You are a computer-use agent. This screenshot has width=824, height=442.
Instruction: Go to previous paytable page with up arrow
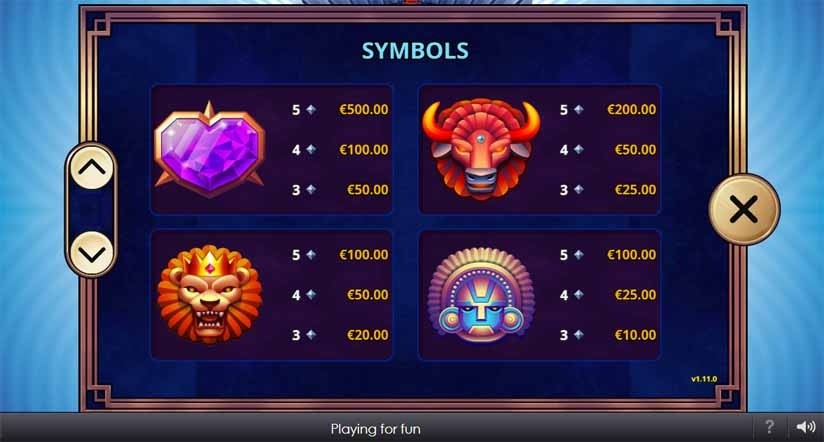[92, 168]
